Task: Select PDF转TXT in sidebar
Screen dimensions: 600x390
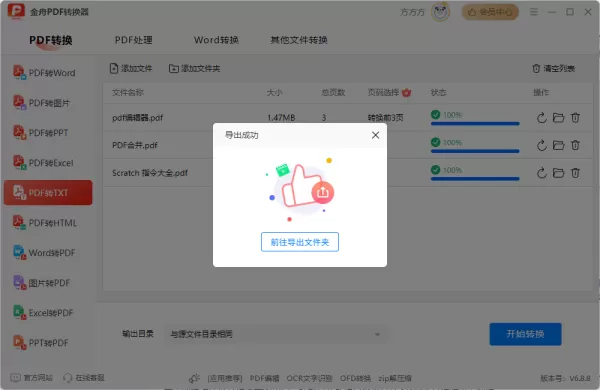Action: pos(48,193)
